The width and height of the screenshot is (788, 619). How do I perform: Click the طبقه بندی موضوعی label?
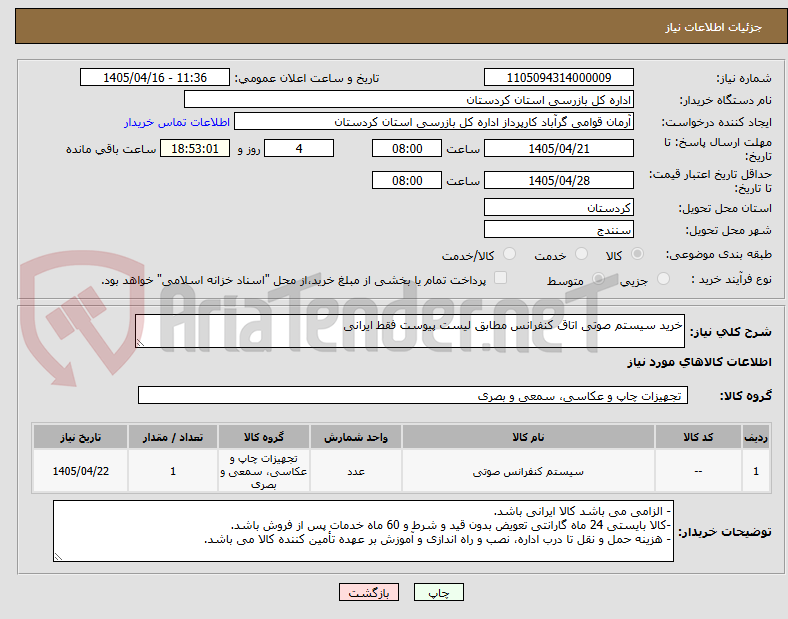point(719,254)
